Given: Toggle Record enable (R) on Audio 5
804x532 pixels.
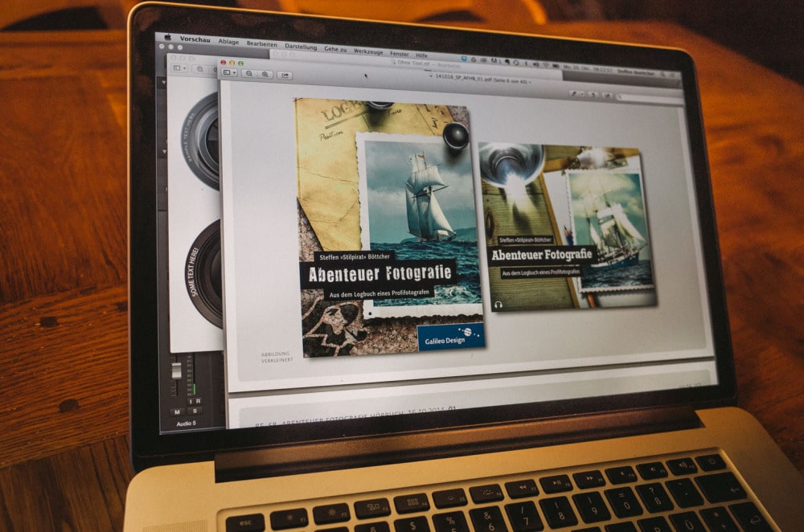Looking at the screenshot, I should coord(198,401).
